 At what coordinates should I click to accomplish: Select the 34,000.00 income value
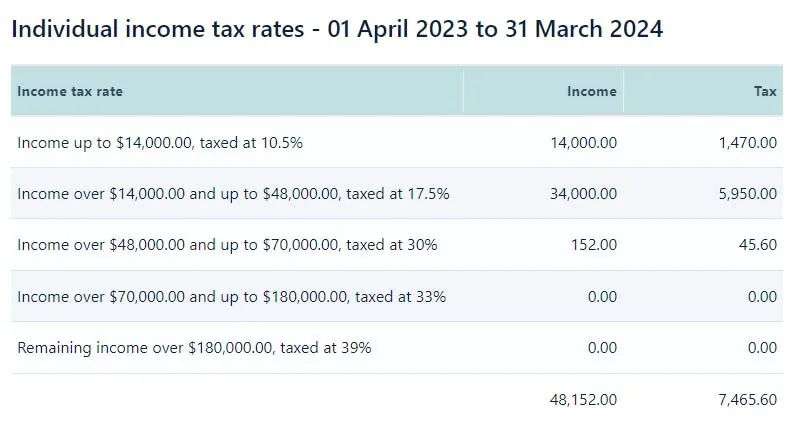click(x=583, y=194)
